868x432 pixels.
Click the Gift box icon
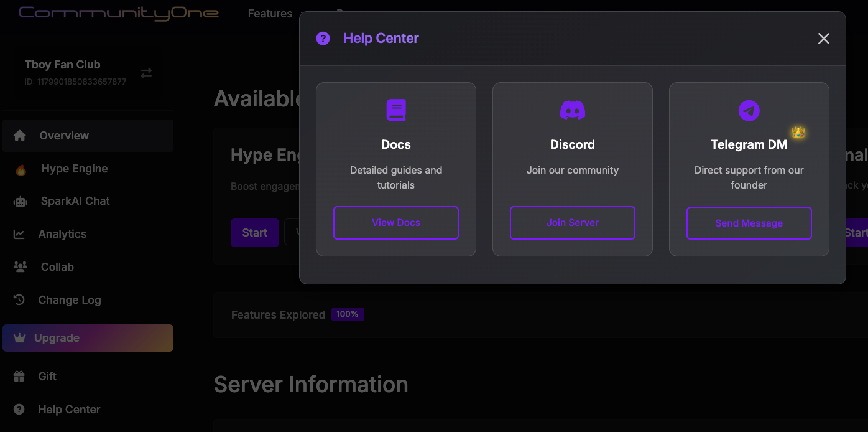click(x=19, y=377)
